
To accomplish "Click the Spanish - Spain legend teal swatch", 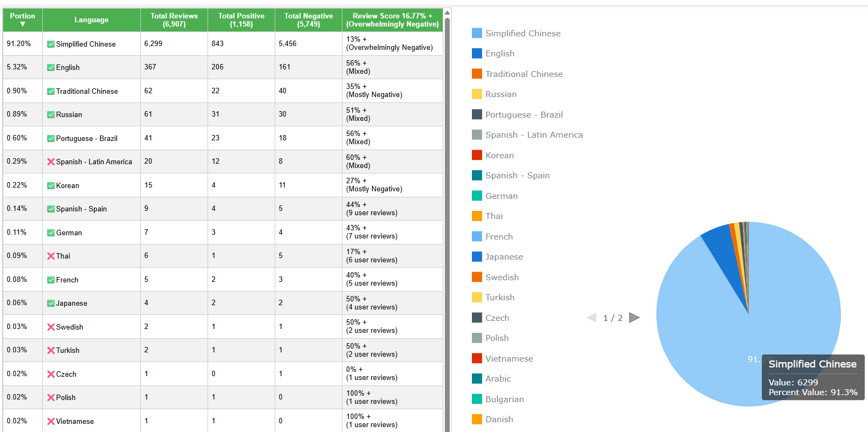I will pyautogui.click(x=477, y=175).
